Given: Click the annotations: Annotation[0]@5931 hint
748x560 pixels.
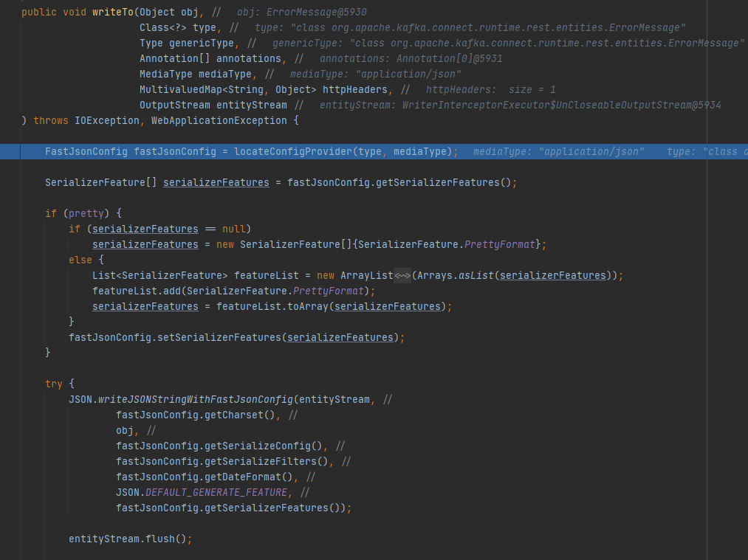Looking at the screenshot, I should (x=412, y=59).
